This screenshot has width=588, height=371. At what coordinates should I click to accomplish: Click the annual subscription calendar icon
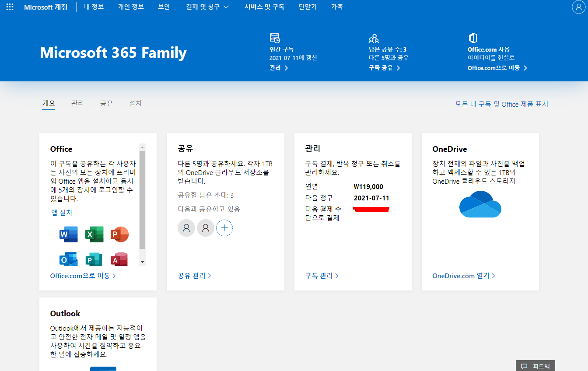pos(275,38)
